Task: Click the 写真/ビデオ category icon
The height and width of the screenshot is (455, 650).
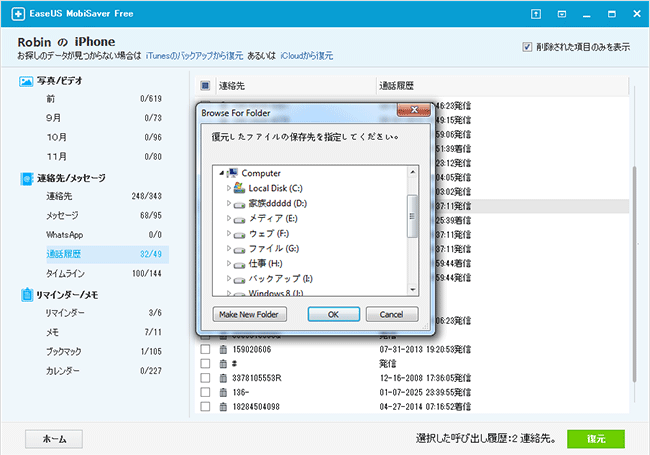Action: (x=26, y=81)
